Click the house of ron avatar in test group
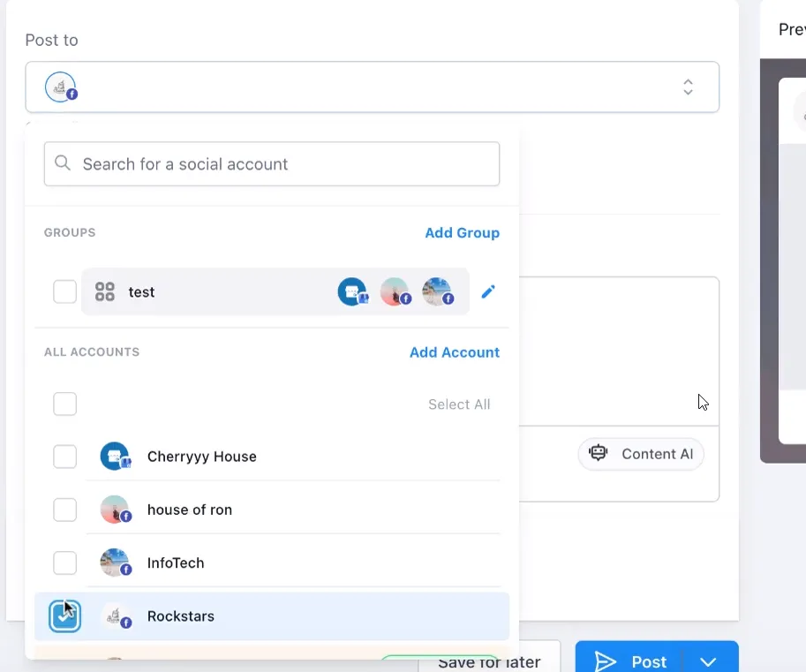Viewport: 806px width, 672px height. tap(395, 291)
